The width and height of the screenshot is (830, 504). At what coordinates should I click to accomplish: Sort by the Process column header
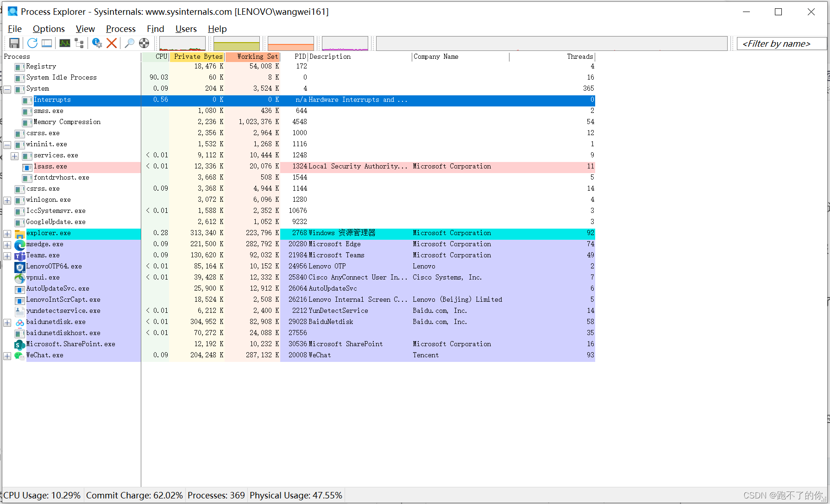pos(71,56)
